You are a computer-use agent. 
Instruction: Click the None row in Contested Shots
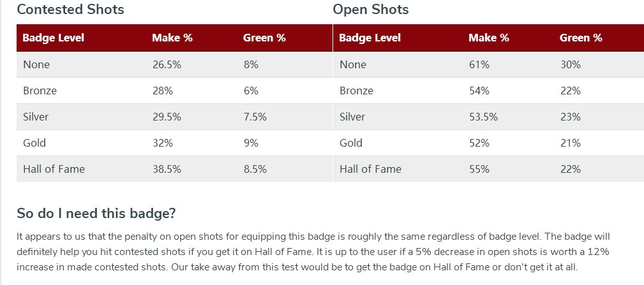(x=174, y=64)
